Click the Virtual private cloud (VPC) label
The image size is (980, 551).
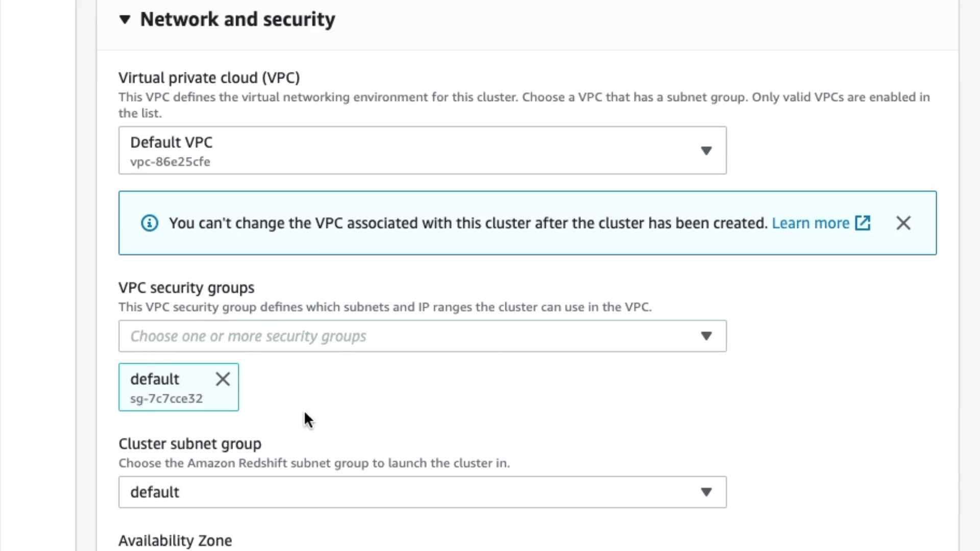(209, 78)
